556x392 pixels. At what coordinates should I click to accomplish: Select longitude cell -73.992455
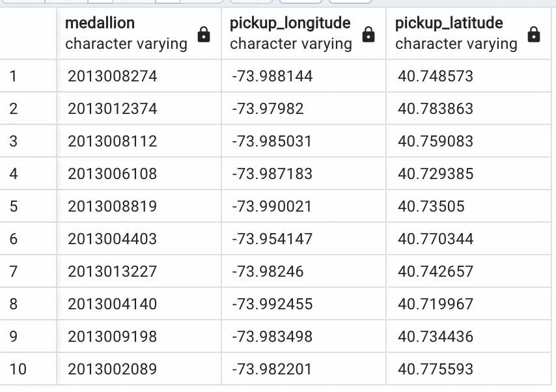point(272,304)
